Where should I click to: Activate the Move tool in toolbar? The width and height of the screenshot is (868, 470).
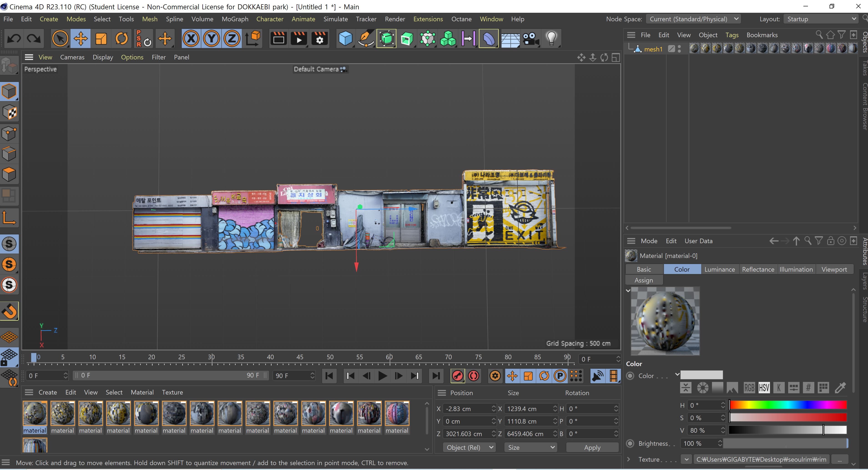click(x=81, y=38)
